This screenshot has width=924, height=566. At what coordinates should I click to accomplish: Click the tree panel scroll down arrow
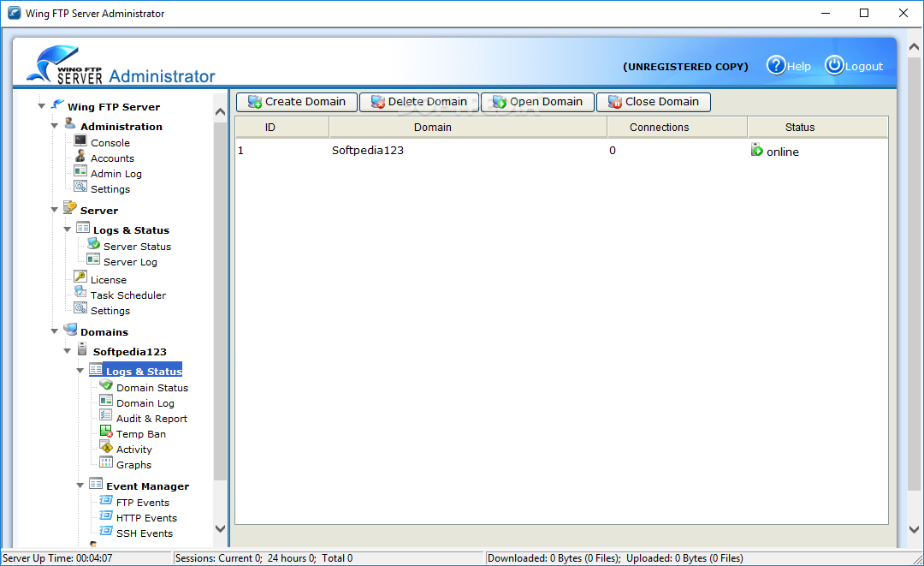coord(220,529)
